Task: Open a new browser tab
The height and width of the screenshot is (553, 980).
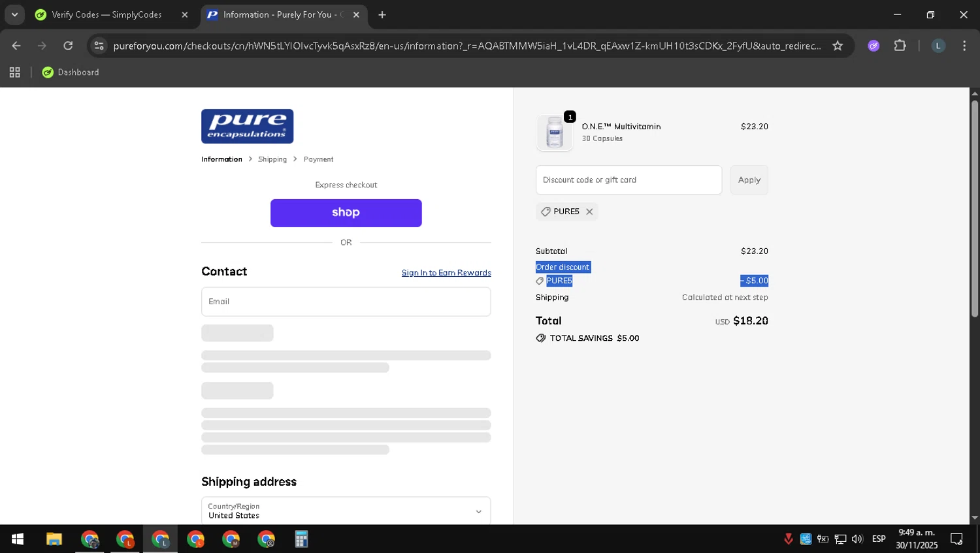Action: [x=382, y=14]
